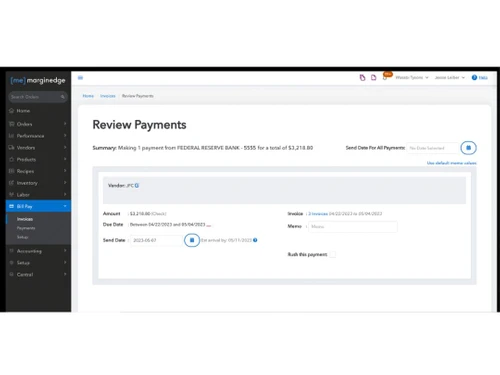Click the Review Payments breadcrumb text
Image resolution: width=500 pixels, height=375 pixels.
[x=138, y=96]
